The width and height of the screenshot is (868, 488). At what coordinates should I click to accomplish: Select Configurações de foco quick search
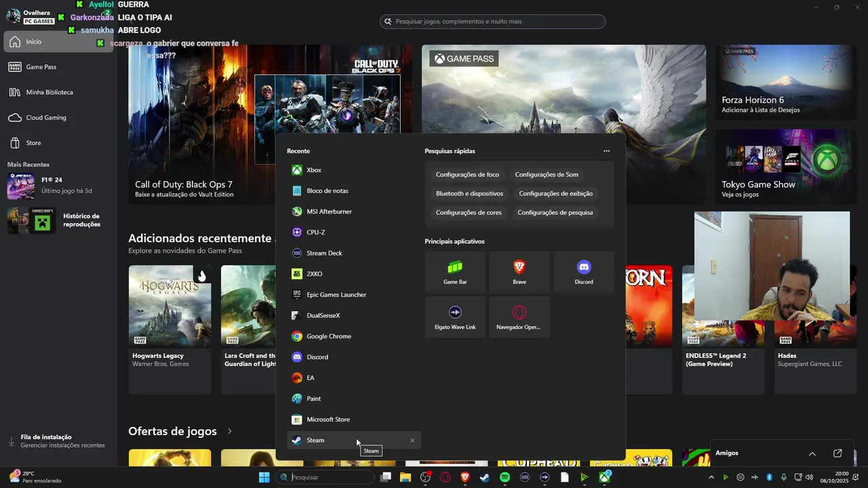(x=467, y=175)
